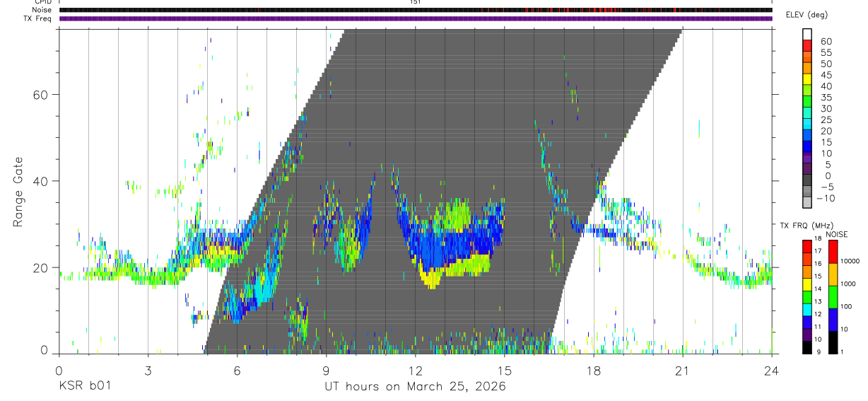The width and height of the screenshot is (868, 401).
Task: Click the "Range Gate" y-axis title
Action: (x=18, y=191)
